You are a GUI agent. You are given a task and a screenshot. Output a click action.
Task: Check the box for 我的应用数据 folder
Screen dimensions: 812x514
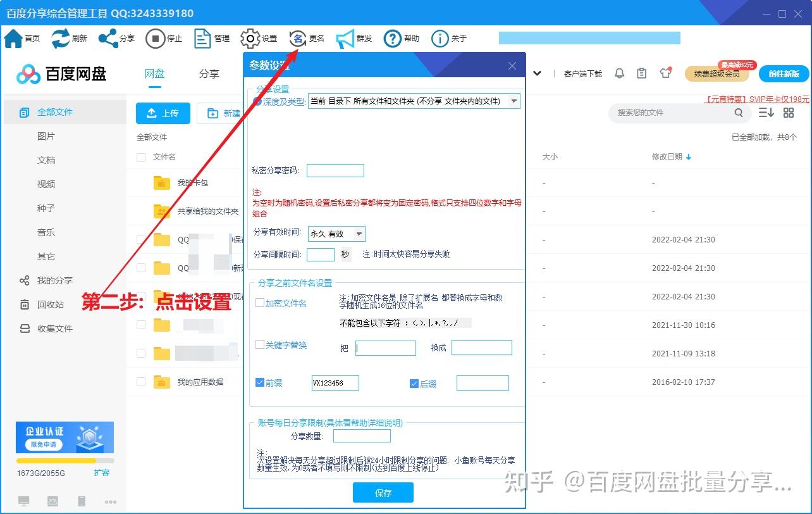(x=141, y=382)
